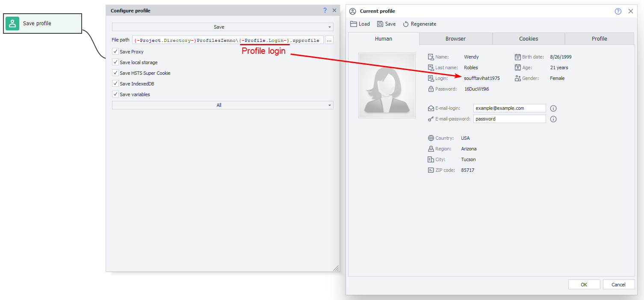The width and height of the screenshot is (644, 300).
Task: Open help in Current profile window
Action: coord(618,12)
